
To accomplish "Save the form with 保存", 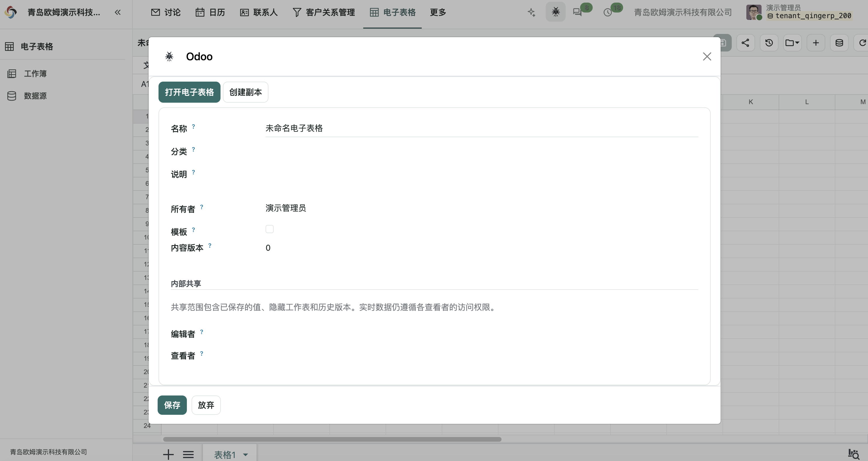I will (172, 405).
